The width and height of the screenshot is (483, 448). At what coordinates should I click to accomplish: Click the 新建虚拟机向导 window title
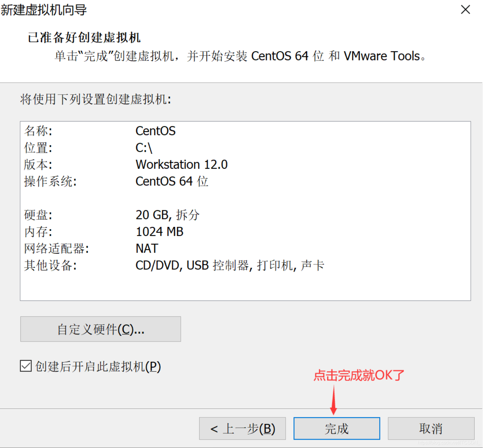click(x=44, y=10)
